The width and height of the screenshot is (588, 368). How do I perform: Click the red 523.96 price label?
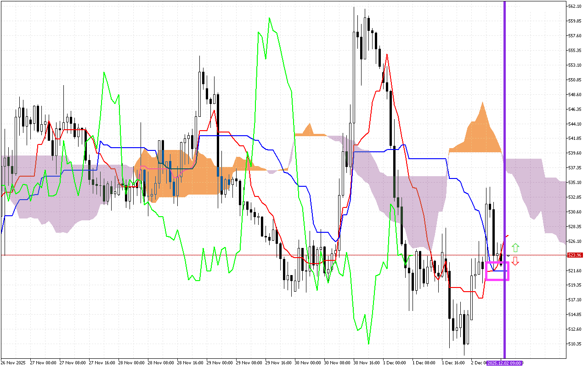pyautogui.click(x=575, y=255)
